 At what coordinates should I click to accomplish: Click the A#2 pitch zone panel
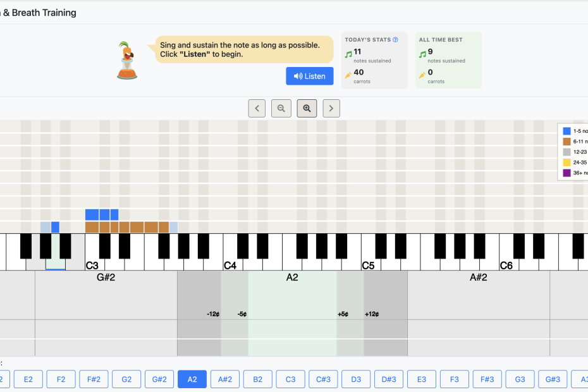479,313
